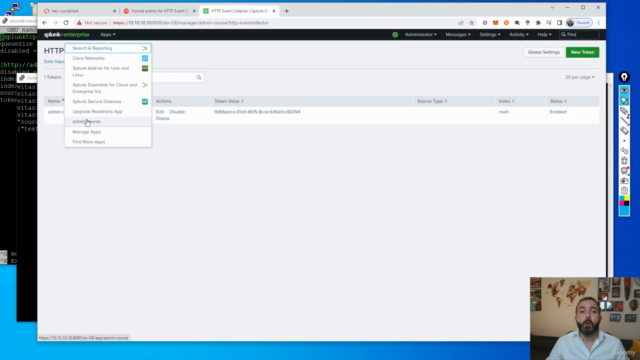
Task: Click the browser address bar URL
Action: [x=191, y=23]
